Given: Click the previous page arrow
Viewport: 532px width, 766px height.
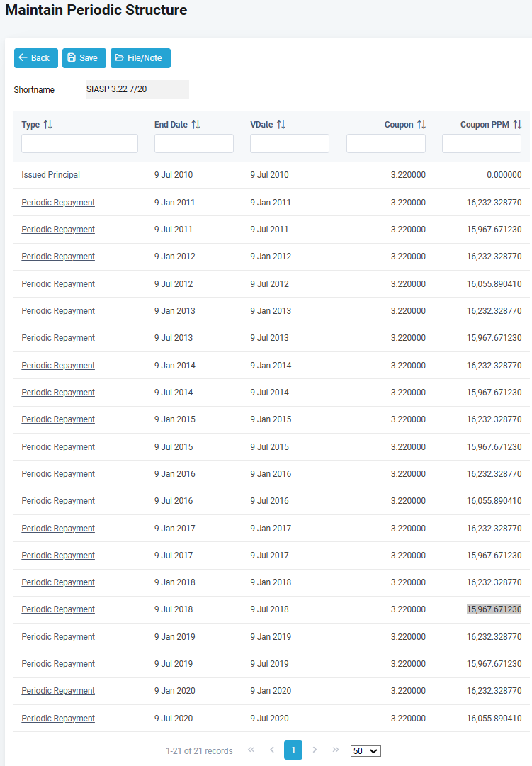Looking at the screenshot, I should 272,750.
